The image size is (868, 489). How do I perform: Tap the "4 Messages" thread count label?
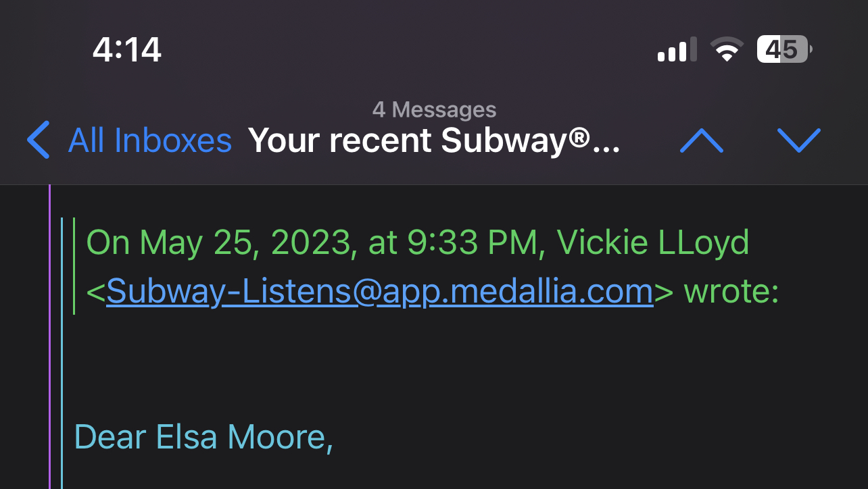tap(434, 109)
